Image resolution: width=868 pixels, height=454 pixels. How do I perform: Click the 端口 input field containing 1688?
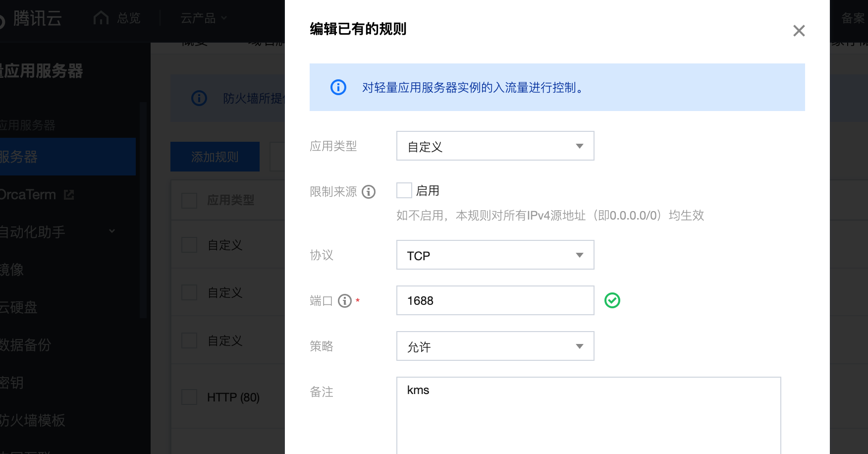pyautogui.click(x=495, y=300)
